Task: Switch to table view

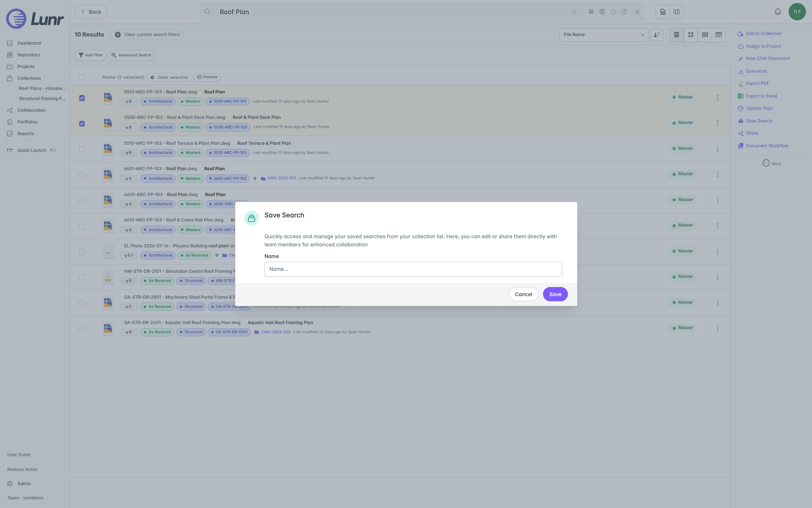Action: 718,35
